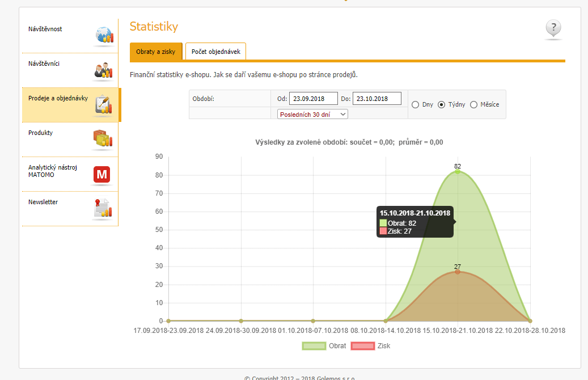Open the Návštěvníci menu item
The image size is (588, 380).
(70, 70)
